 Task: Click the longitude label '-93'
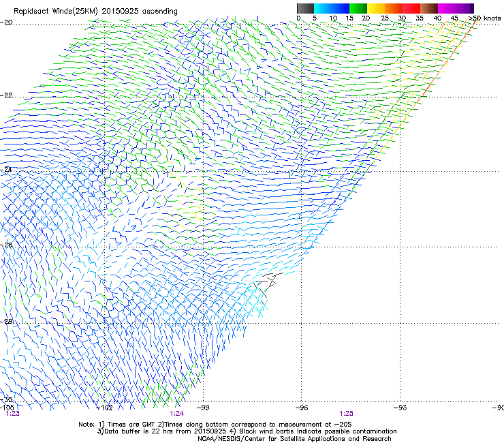(400, 408)
